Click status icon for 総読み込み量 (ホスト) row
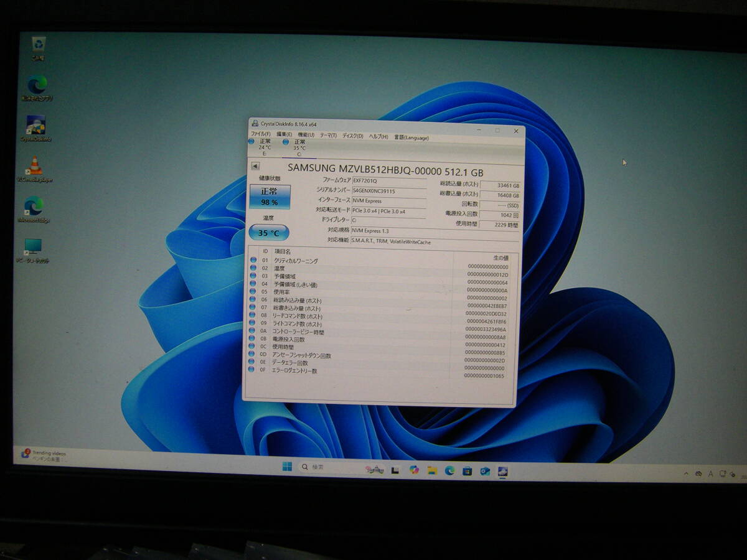Viewport: 747px width, 560px height. coord(253,299)
